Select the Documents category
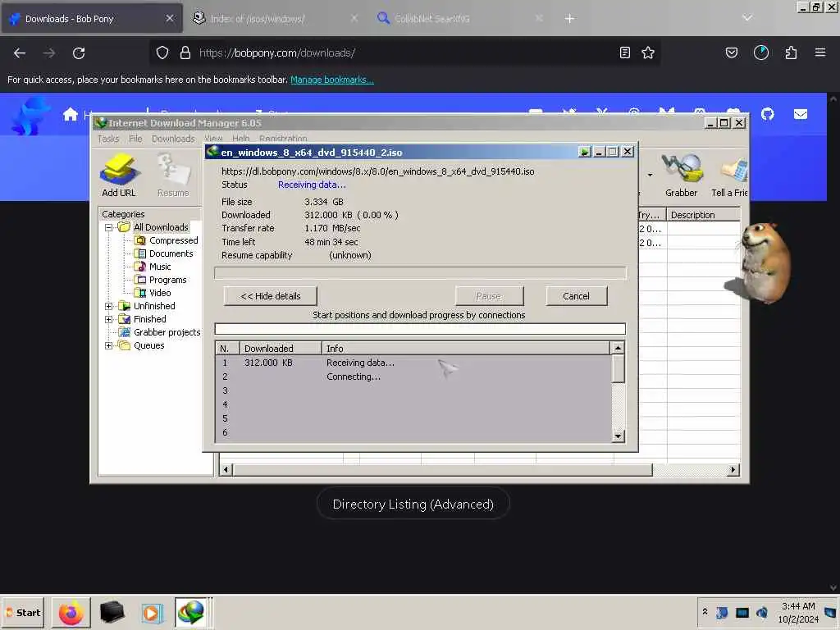The height and width of the screenshot is (630, 840). [164, 253]
